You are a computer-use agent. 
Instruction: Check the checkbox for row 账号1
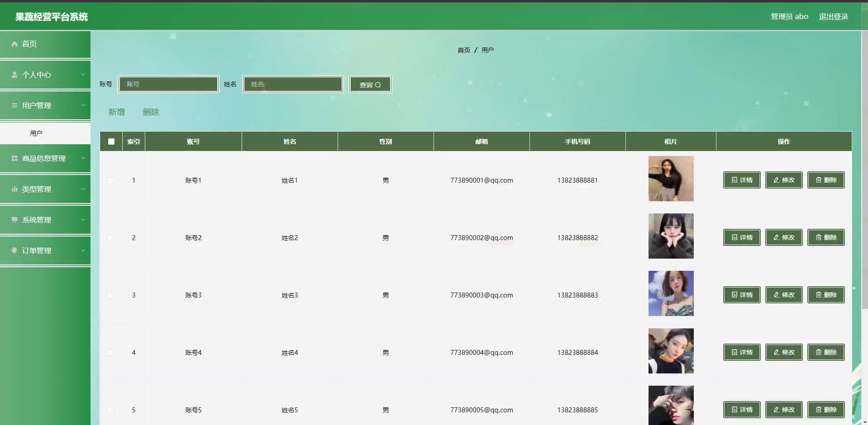tap(110, 180)
